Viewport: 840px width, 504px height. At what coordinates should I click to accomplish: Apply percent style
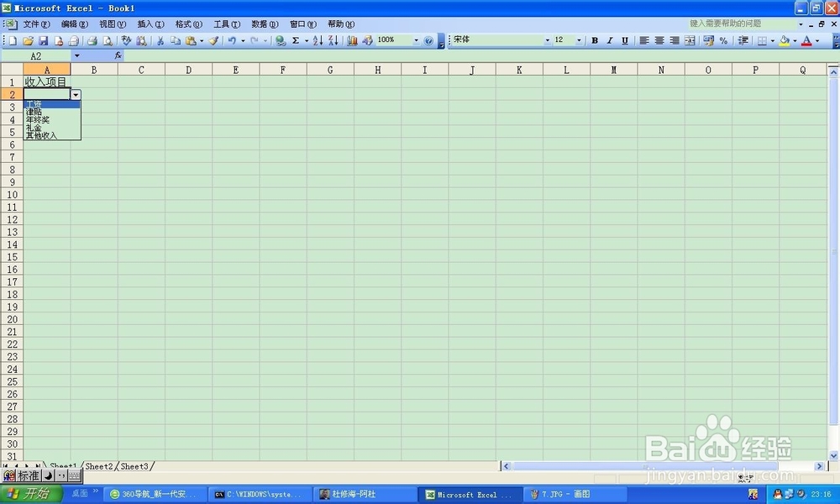pyautogui.click(x=724, y=40)
